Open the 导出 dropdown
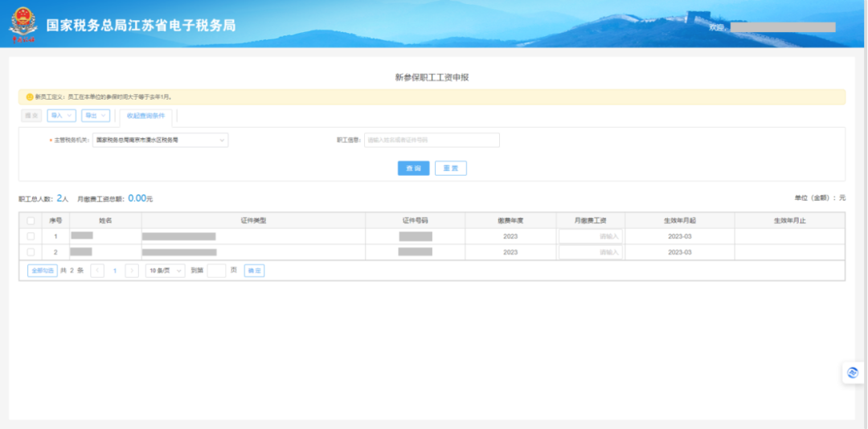This screenshot has width=868, height=429. pyautogui.click(x=96, y=116)
